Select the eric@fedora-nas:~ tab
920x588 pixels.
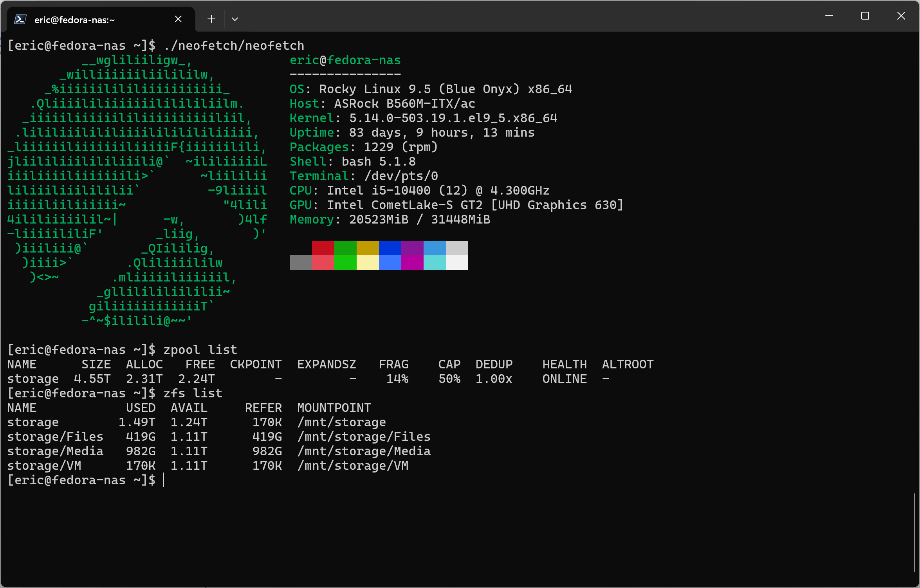pos(101,19)
